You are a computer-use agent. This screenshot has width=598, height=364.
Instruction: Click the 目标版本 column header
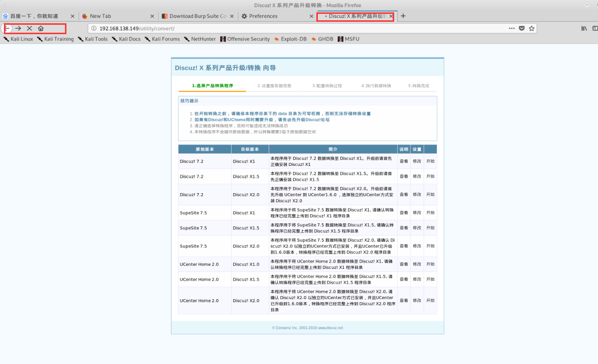click(250, 149)
